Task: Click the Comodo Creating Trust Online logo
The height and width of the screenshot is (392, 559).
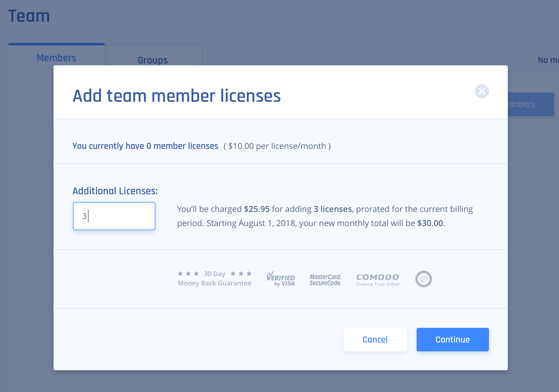Action: (x=378, y=280)
